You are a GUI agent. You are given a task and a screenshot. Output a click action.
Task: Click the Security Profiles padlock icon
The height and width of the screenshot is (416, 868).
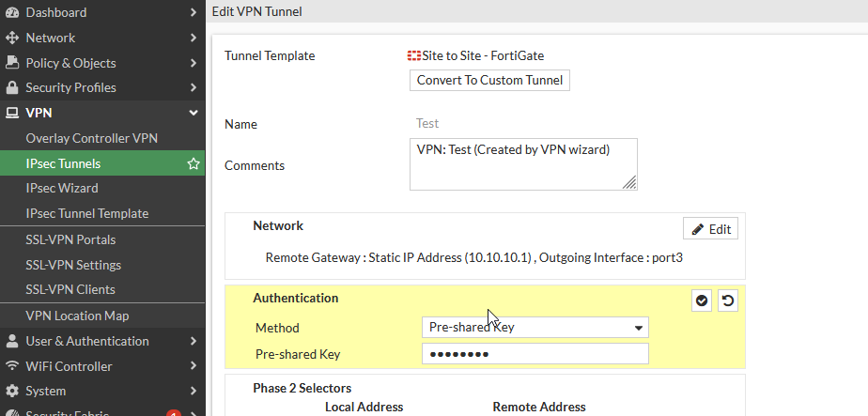point(12,87)
